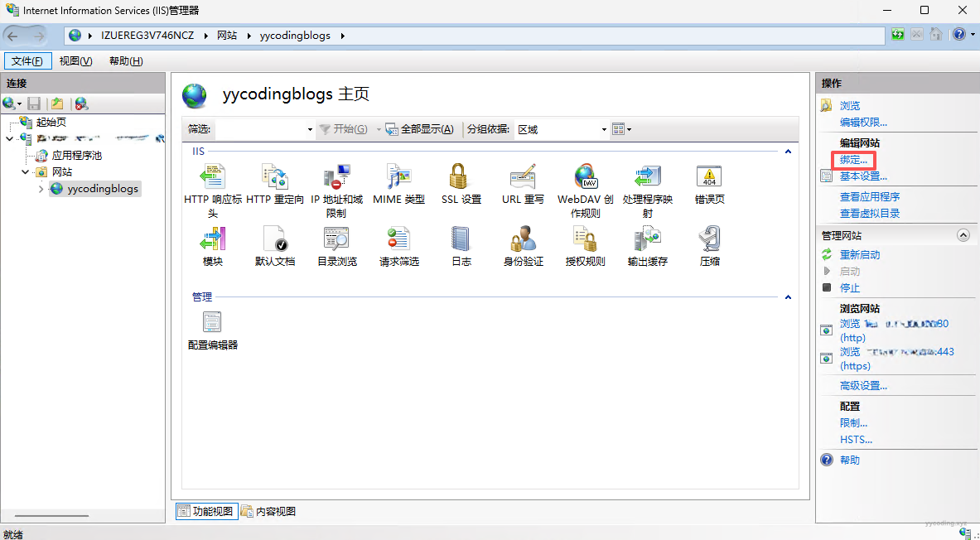
Task: Collapse the IIS group section
Action: coord(788,152)
